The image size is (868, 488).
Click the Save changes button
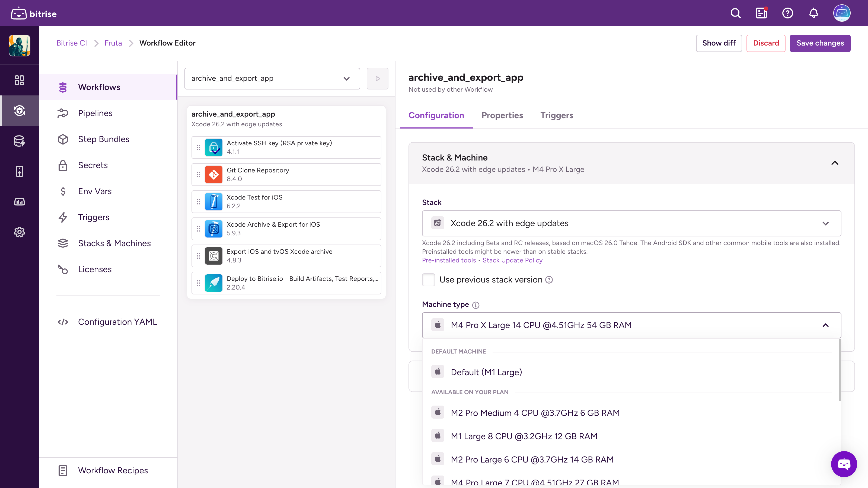(x=820, y=43)
